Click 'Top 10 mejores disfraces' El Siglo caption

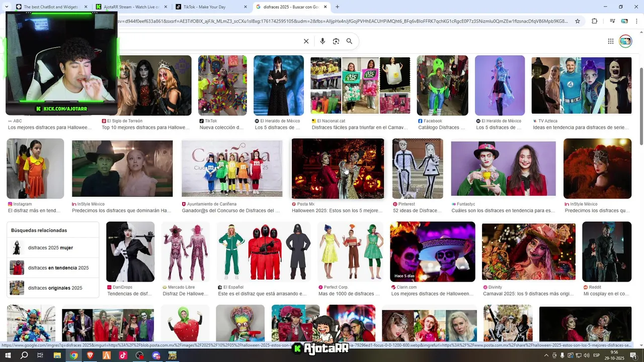(145, 127)
